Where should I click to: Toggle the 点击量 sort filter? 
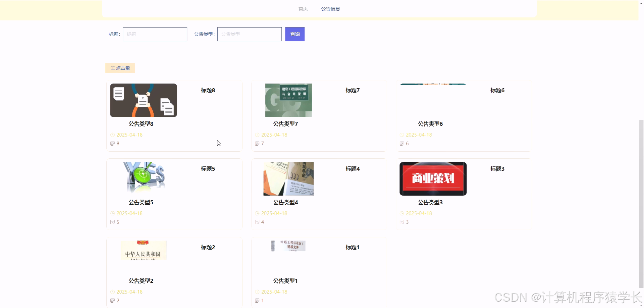[120, 68]
